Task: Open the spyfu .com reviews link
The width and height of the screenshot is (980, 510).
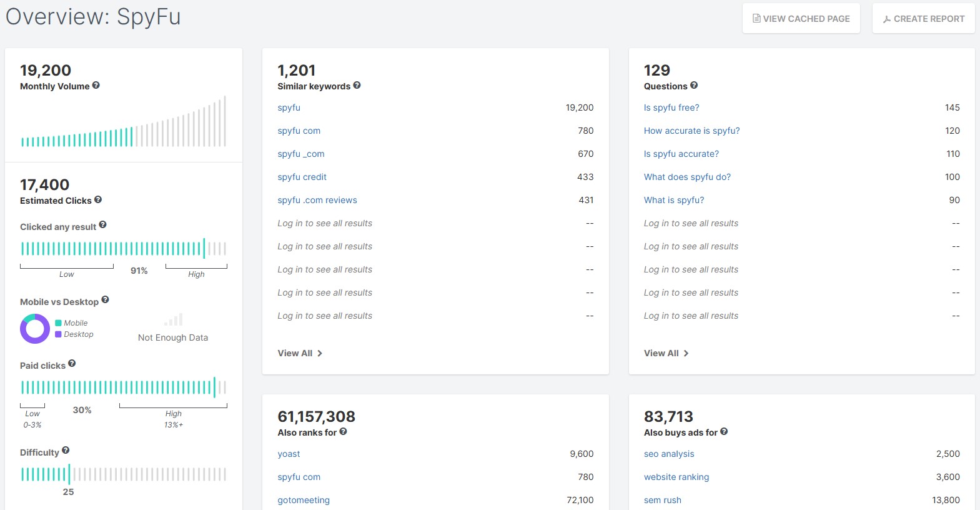Action: pyautogui.click(x=317, y=200)
